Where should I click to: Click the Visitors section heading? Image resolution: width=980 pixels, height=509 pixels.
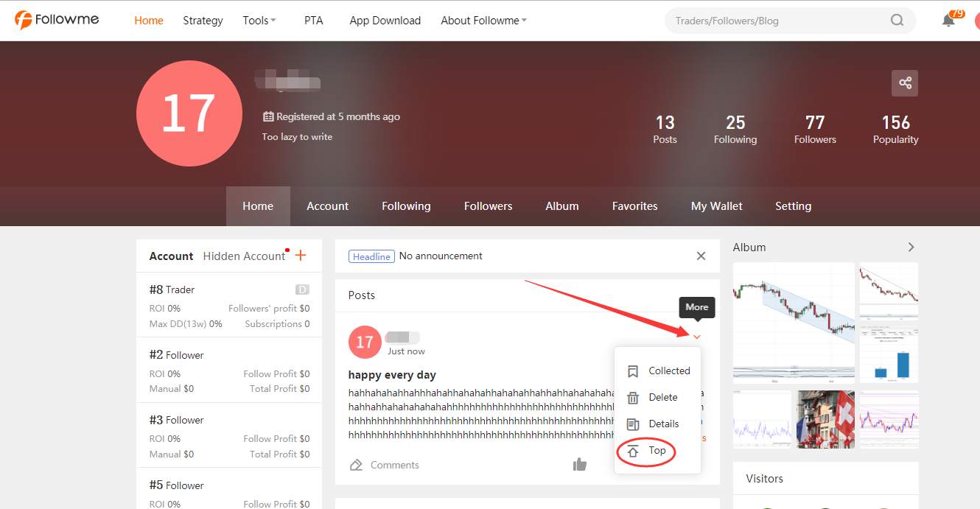[764, 479]
